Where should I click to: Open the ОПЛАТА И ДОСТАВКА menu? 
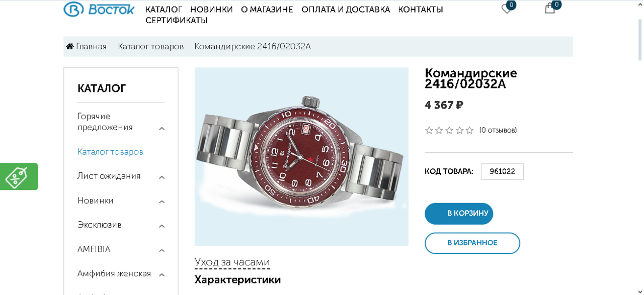pyautogui.click(x=346, y=10)
